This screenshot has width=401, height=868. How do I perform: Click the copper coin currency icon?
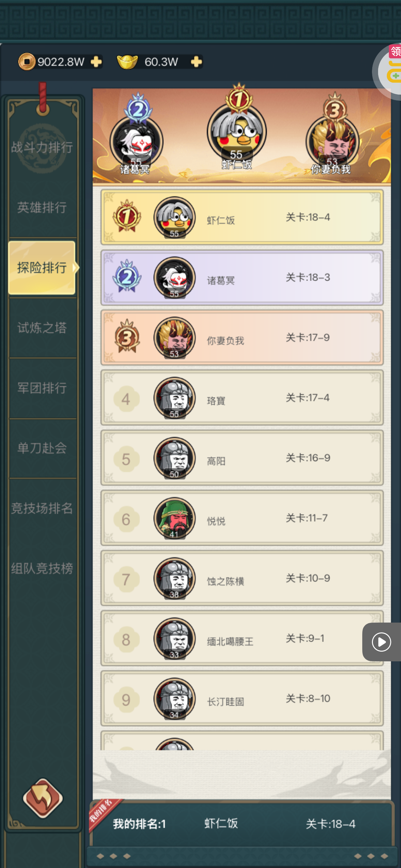(x=27, y=62)
